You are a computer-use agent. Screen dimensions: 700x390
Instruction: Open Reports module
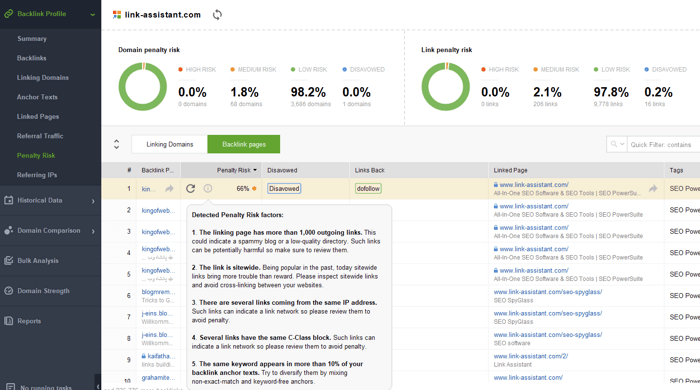[29, 321]
